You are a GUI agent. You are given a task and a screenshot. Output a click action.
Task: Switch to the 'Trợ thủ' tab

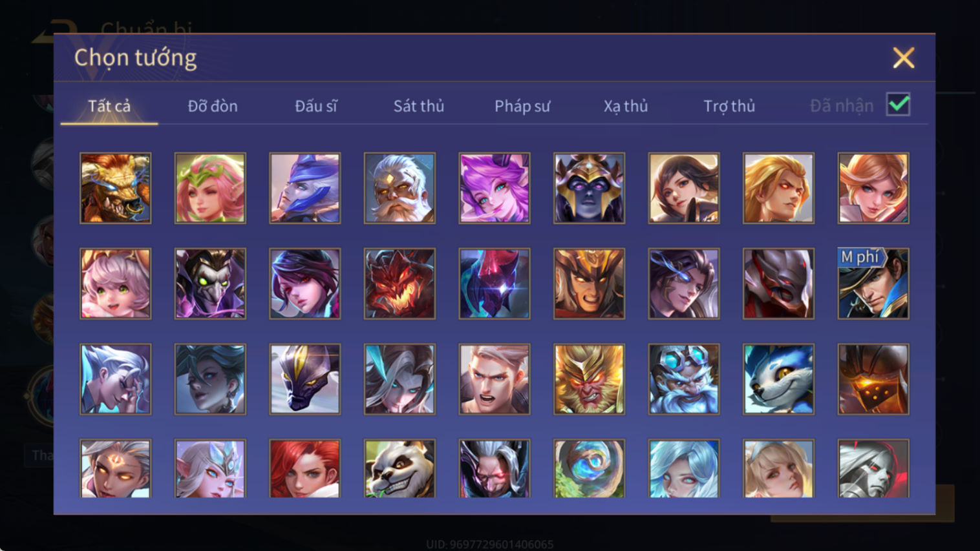729,106
